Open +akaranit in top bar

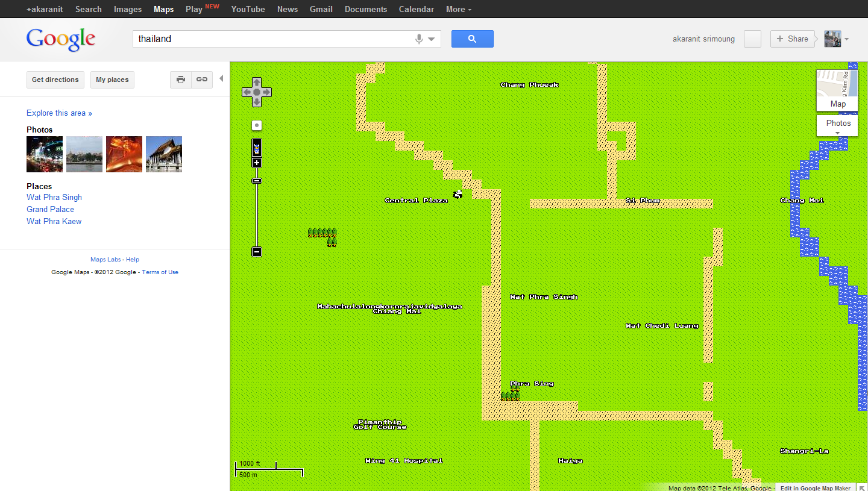[x=45, y=9]
